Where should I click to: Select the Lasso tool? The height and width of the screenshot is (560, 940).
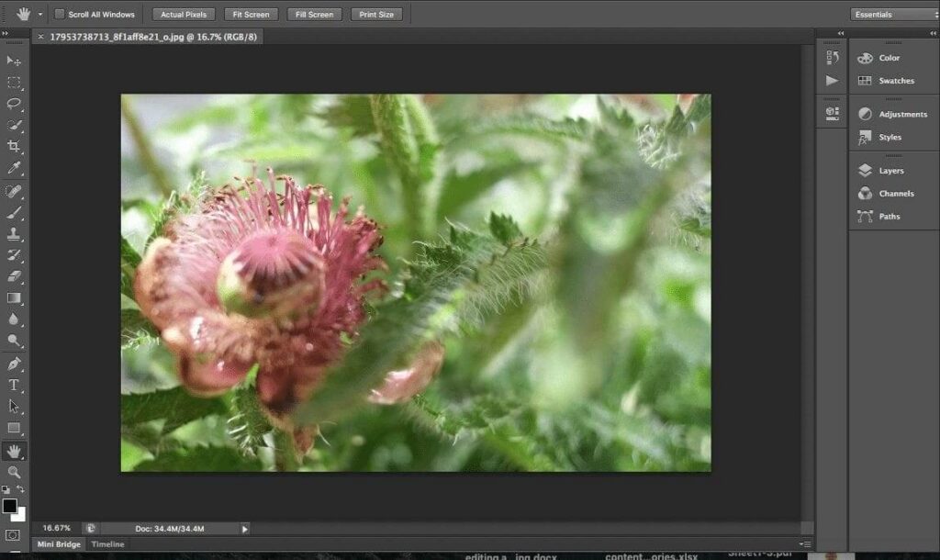pyautogui.click(x=13, y=104)
